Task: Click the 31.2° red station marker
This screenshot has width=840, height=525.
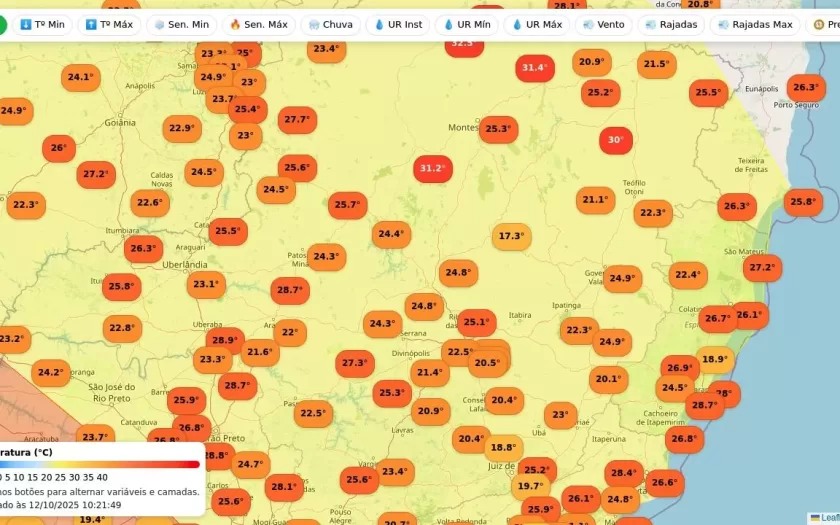Action: coord(432,168)
